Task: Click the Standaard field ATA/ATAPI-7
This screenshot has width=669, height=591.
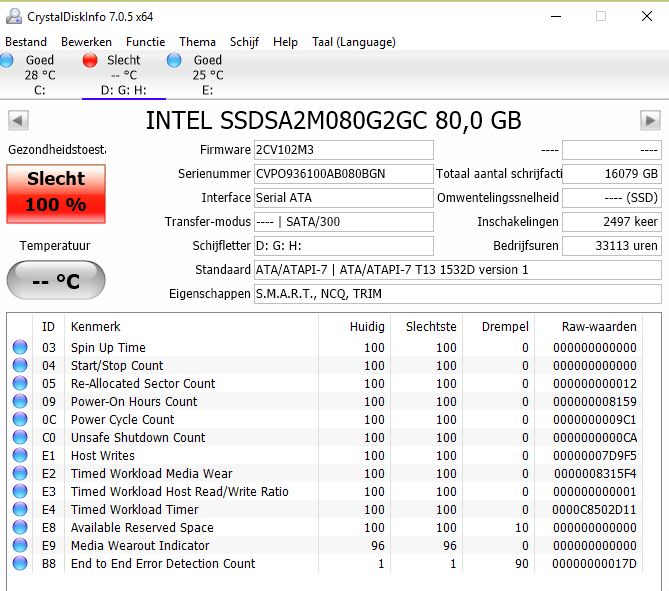Action: click(458, 270)
